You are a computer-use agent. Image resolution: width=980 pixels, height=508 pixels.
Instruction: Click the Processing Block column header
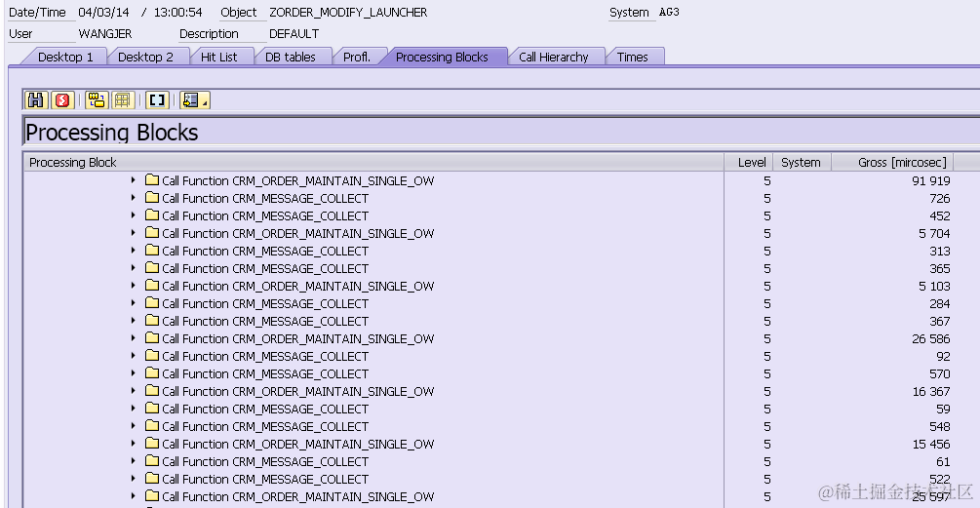pyautogui.click(x=373, y=163)
